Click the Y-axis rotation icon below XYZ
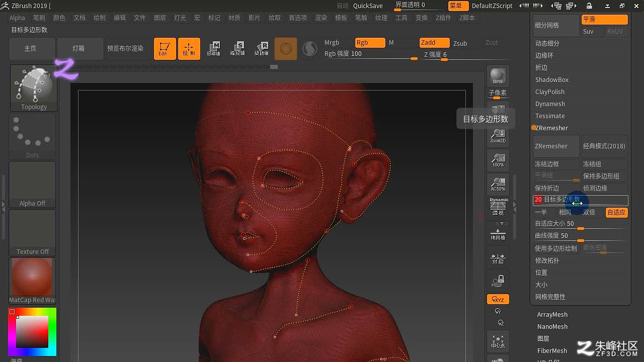Screen dimensions: 644x362 click(498, 312)
